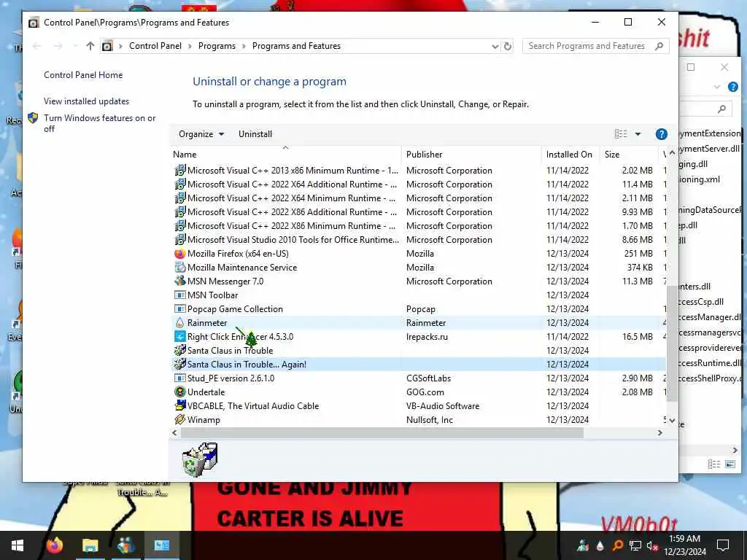Click the Mozilla Maintenance Service icon
This screenshot has height=560, width=747.
[179, 268]
